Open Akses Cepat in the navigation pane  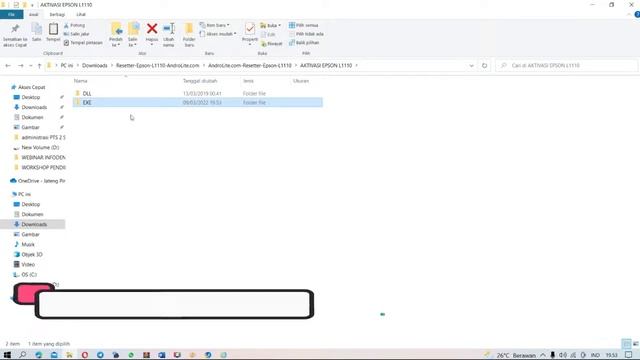tap(31, 87)
